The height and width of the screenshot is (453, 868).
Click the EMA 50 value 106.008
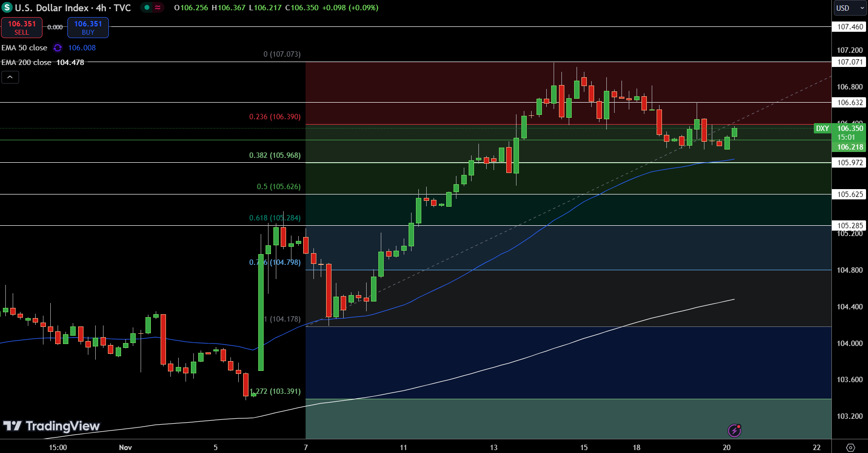[x=82, y=48]
